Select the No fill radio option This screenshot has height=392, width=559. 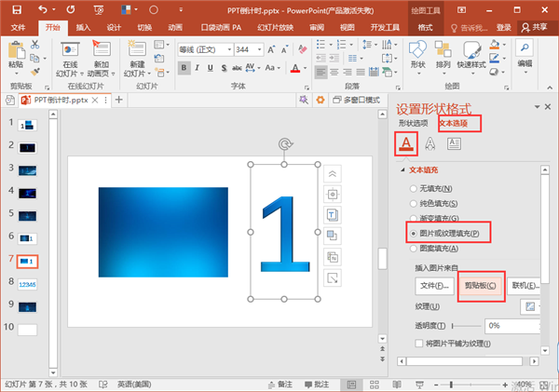[413, 188]
